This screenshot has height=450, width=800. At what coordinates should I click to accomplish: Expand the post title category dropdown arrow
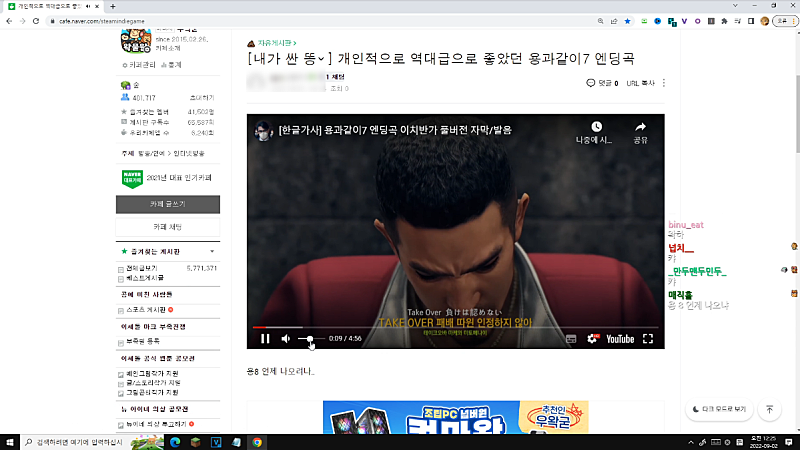[321, 59]
